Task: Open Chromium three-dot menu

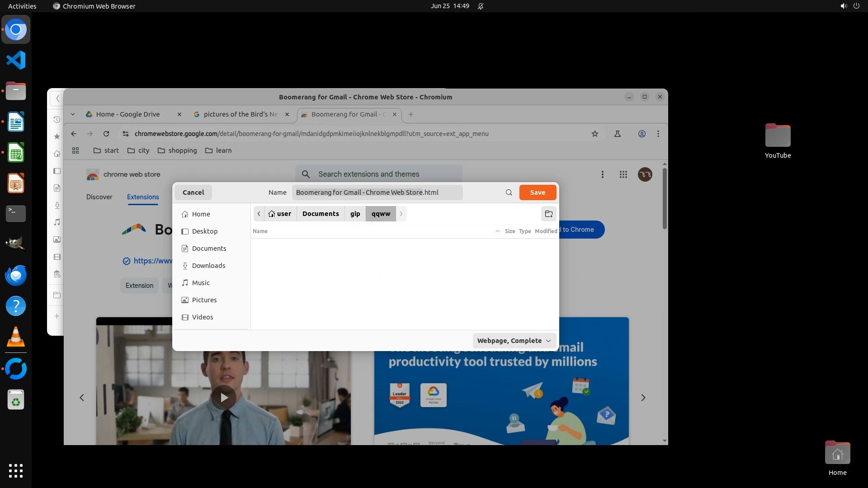Action: coord(658,134)
